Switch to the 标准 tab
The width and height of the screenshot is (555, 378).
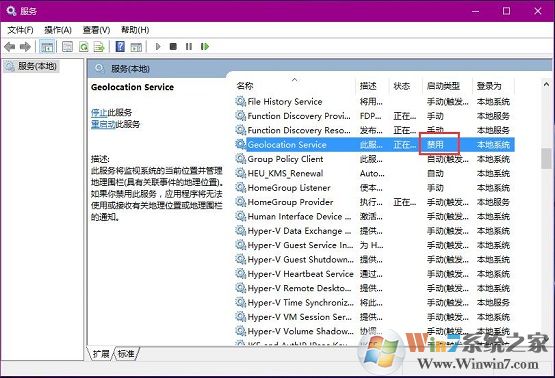(x=126, y=354)
